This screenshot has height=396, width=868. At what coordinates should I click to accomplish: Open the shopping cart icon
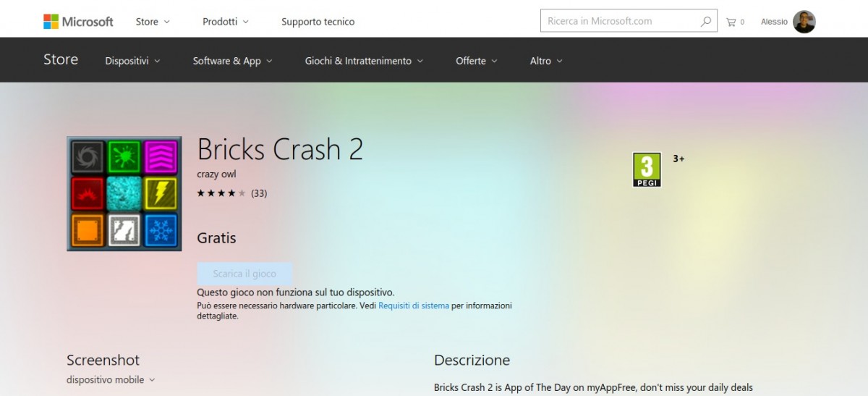[731, 22]
